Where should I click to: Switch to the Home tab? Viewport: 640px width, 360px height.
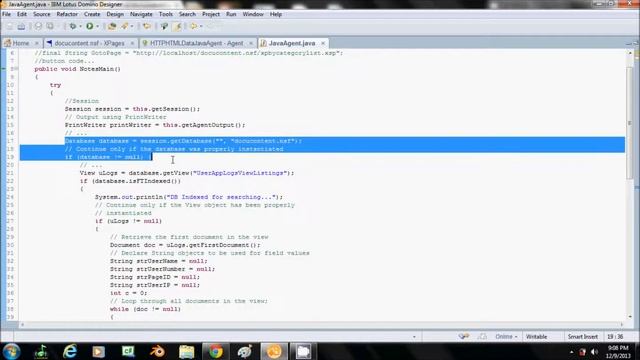point(20,43)
